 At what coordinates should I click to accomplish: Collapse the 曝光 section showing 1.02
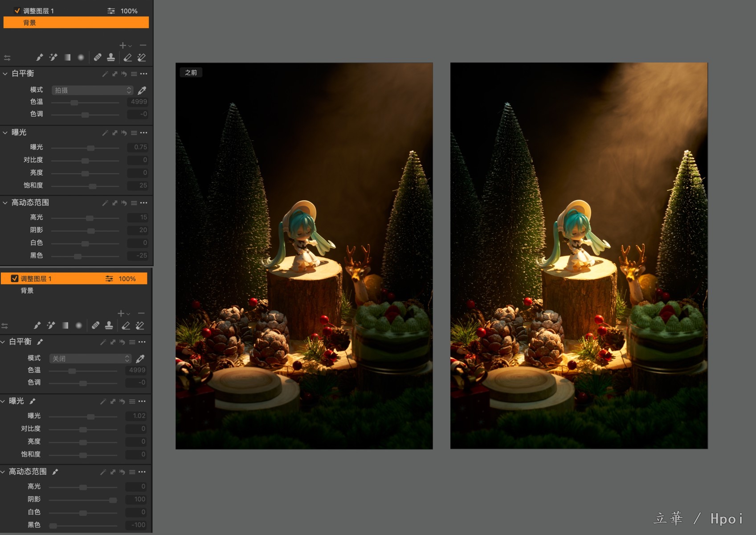pyautogui.click(x=3, y=402)
